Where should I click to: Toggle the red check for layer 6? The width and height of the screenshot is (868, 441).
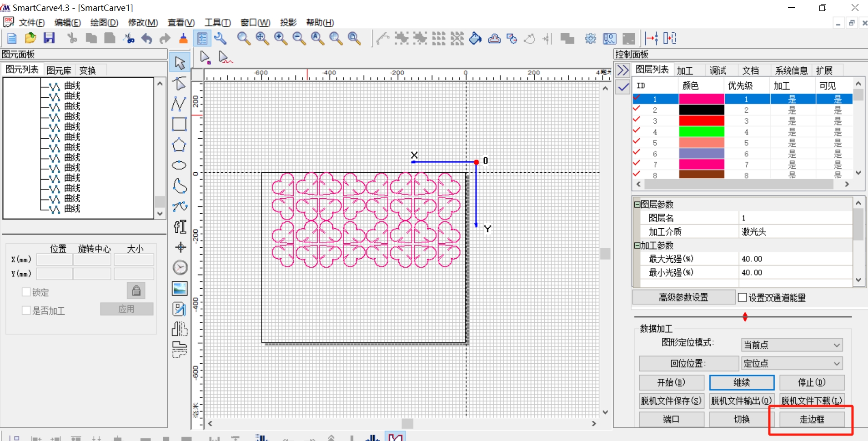[x=637, y=152]
